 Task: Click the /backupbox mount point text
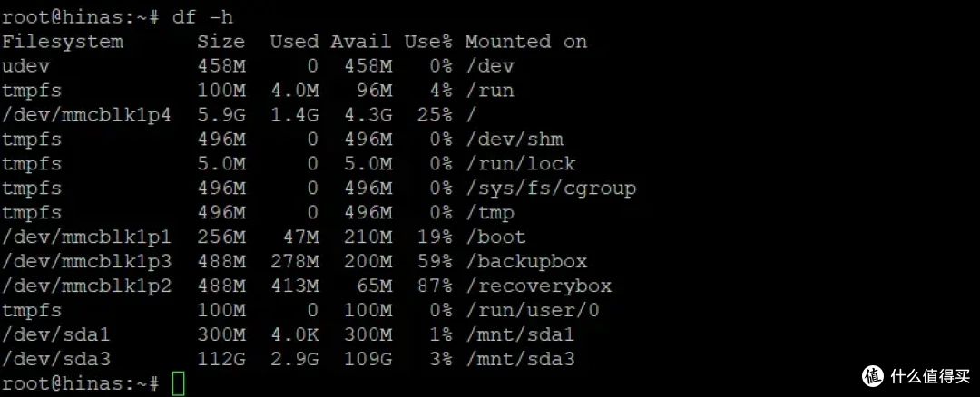point(526,262)
